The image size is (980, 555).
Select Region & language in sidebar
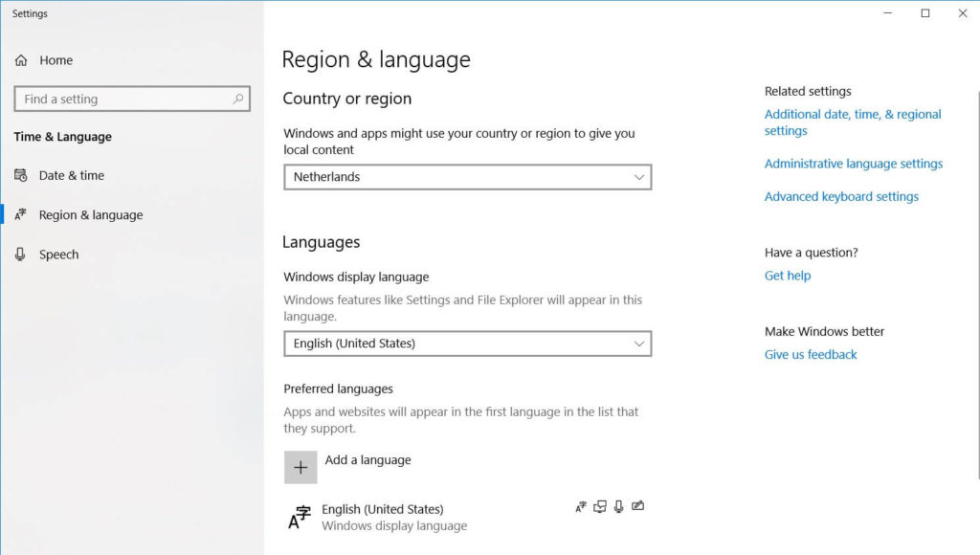(90, 215)
